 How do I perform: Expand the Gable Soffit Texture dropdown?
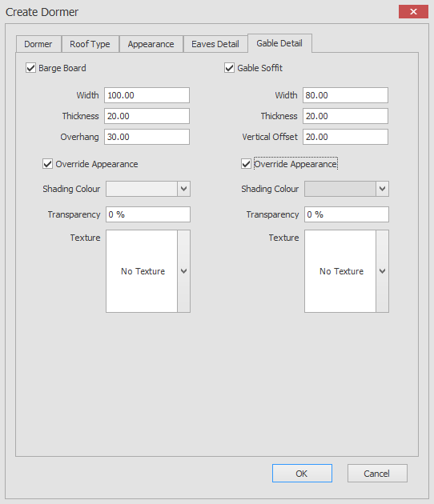[x=382, y=271]
